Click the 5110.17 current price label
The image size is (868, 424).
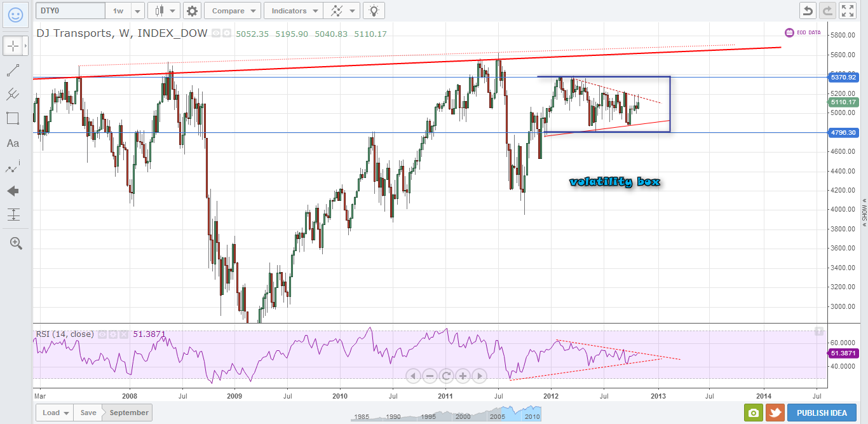click(843, 102)
